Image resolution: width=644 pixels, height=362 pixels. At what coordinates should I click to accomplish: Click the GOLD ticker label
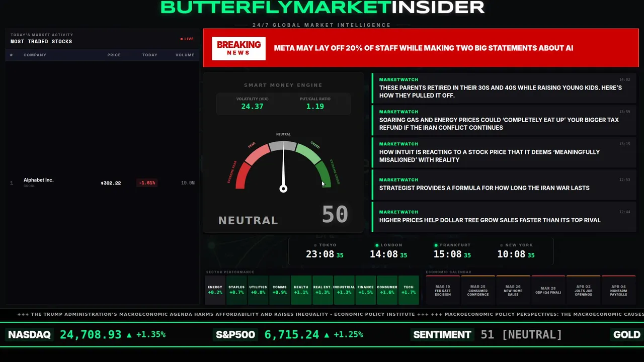pyautogui.click(x=627, y=334)
